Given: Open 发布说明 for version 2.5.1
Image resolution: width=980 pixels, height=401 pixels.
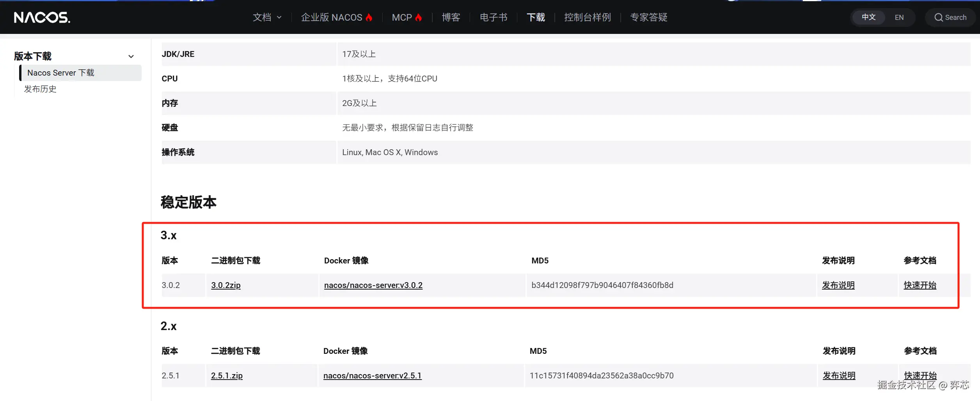Looking at the screenshot, I should [x=839, y=376].
